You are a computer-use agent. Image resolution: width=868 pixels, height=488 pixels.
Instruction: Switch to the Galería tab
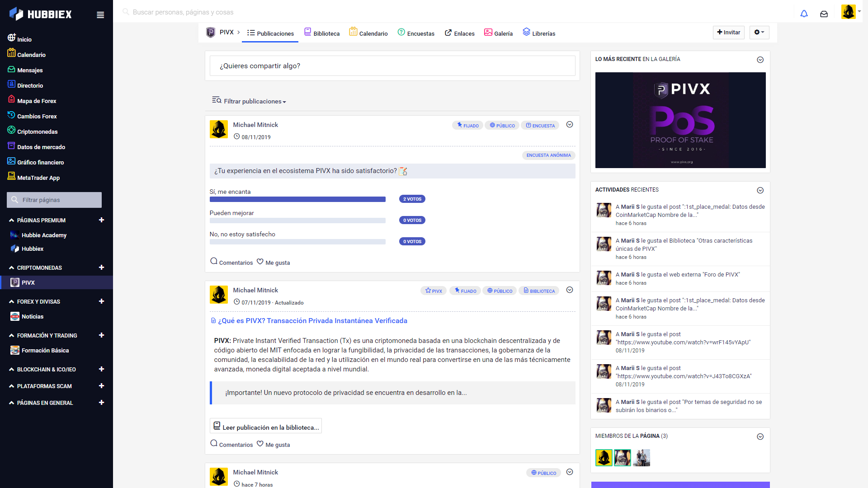point(498,33)
